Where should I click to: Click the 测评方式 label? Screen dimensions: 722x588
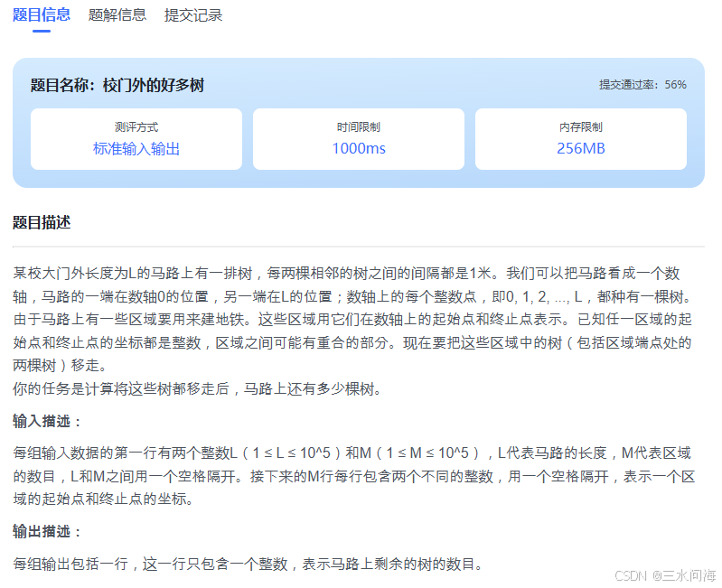pos(136,127)
